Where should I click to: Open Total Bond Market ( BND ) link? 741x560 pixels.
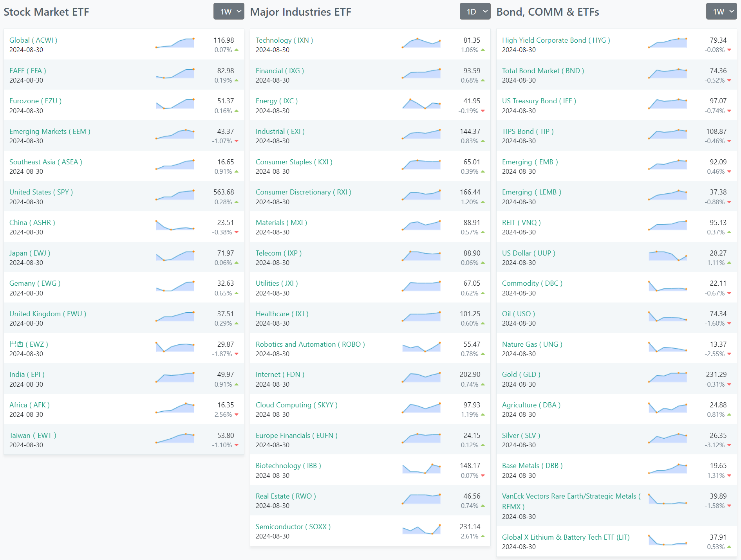tap(543, 71)
